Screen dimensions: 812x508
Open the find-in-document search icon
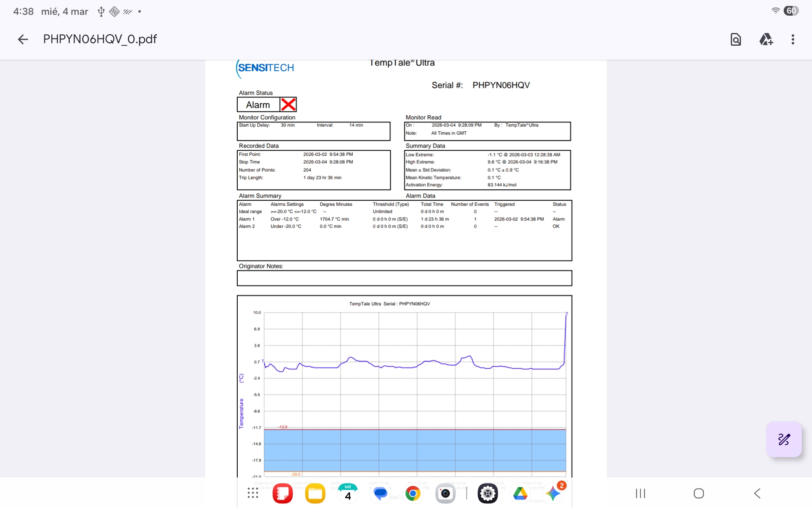coord(735,39)
